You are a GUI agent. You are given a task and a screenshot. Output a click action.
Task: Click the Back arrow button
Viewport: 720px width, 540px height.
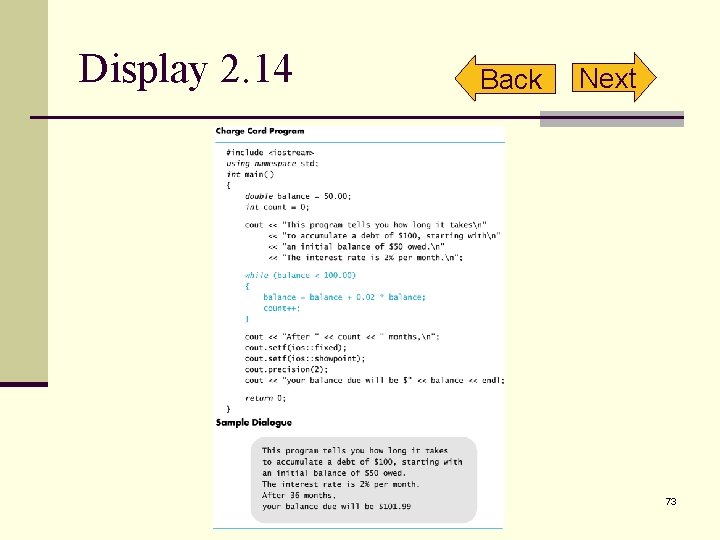506,79
